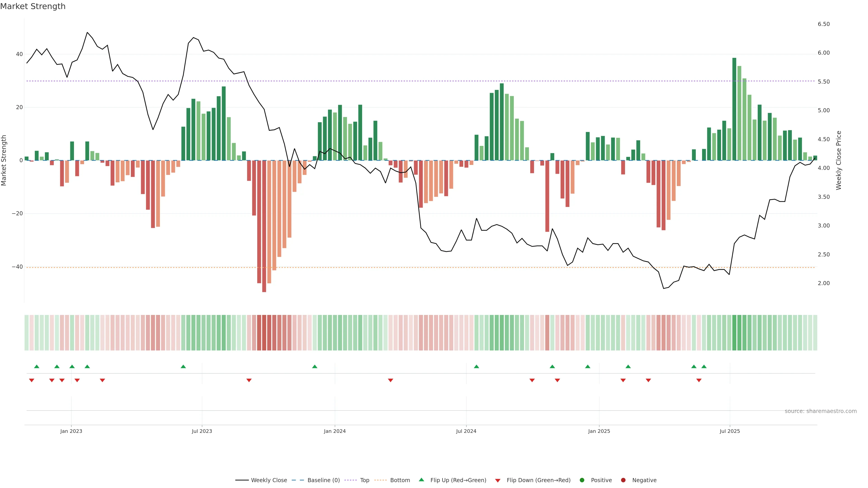Click the green Flip Up legend triangle

click(421, 480)
